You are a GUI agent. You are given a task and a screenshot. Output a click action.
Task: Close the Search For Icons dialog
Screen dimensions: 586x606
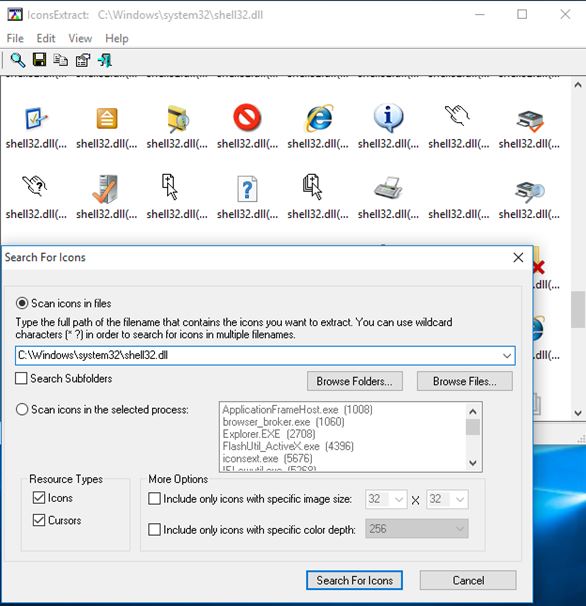(x=518, y=257)
